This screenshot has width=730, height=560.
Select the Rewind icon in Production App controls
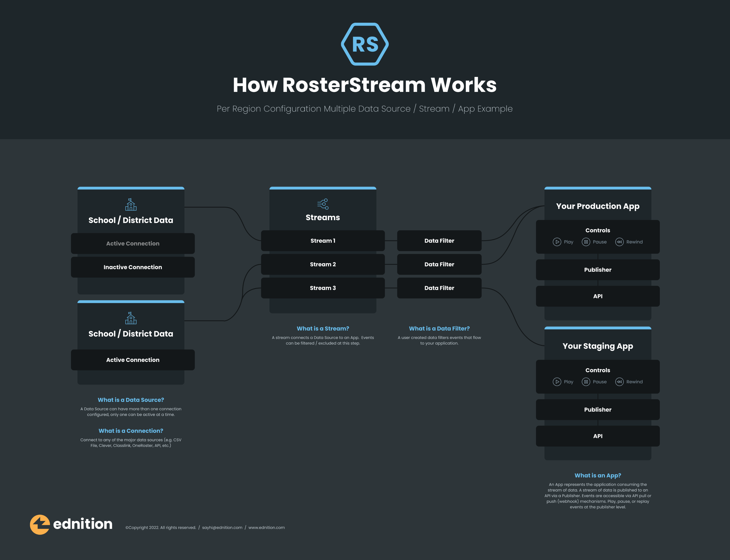(x=619, y=242)
